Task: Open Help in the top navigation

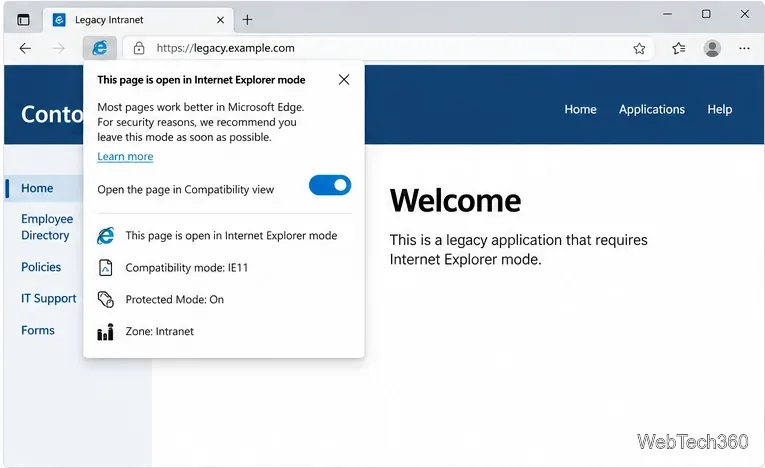Action: [720, 109]
